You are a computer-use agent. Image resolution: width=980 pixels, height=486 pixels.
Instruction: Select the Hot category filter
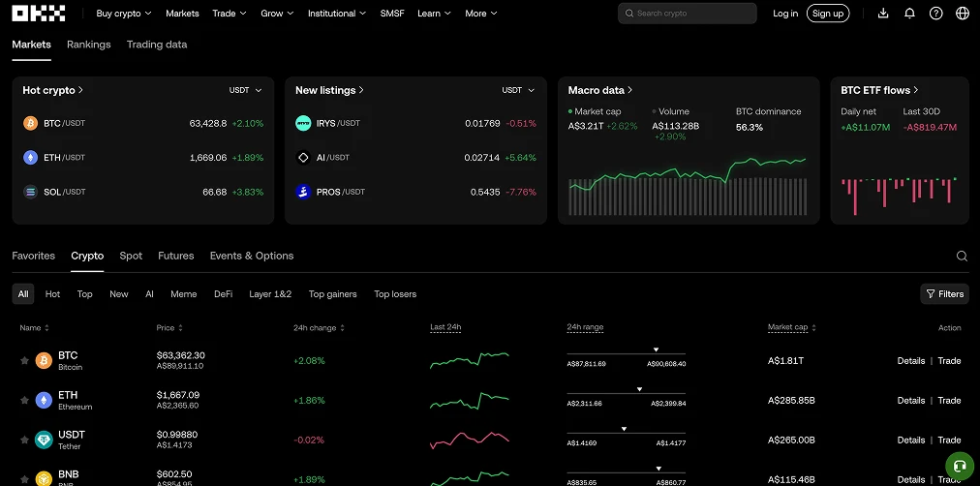(x=52, y=293)
